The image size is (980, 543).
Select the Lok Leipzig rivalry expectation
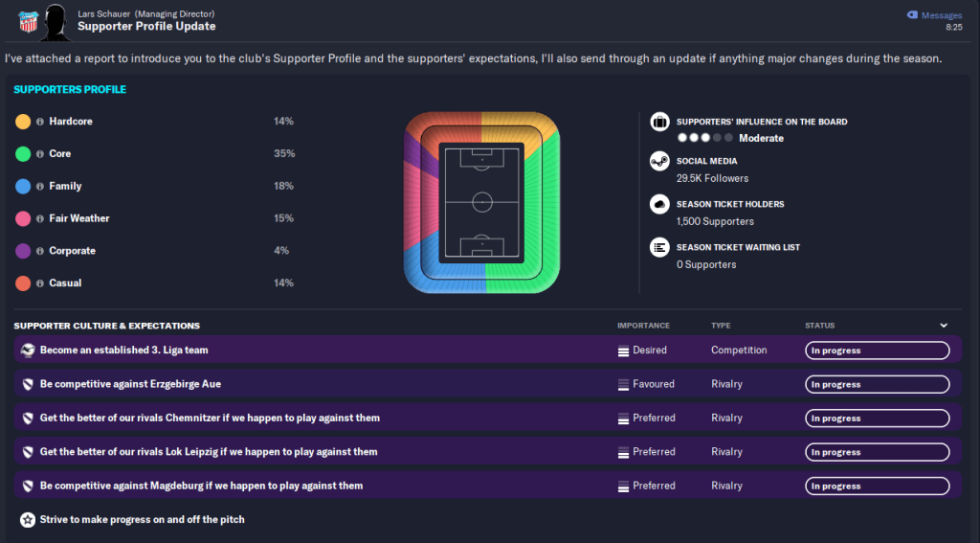pos(209,452)
